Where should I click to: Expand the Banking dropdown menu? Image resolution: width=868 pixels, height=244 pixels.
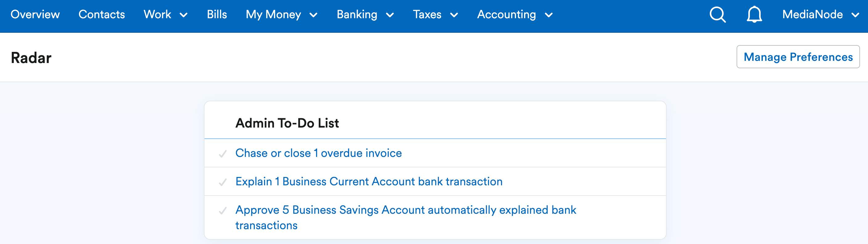coord(365,15)
